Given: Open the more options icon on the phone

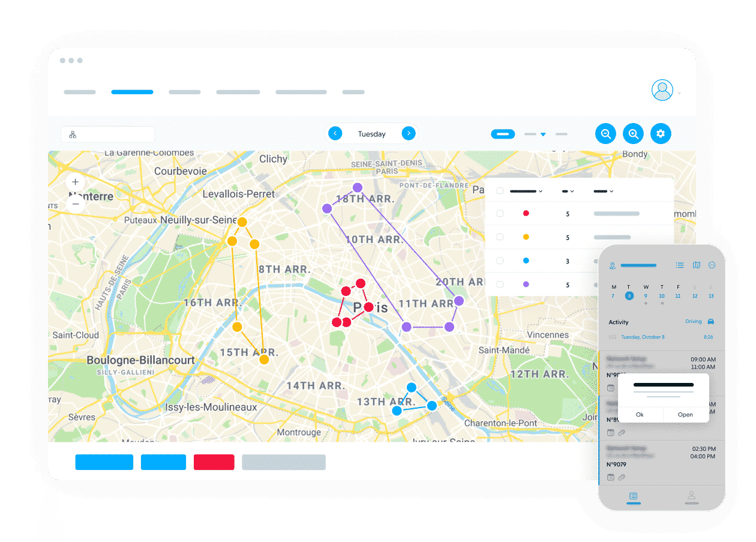Looking at the screenshot, I should pyautogui.click(x=712, y=265).
